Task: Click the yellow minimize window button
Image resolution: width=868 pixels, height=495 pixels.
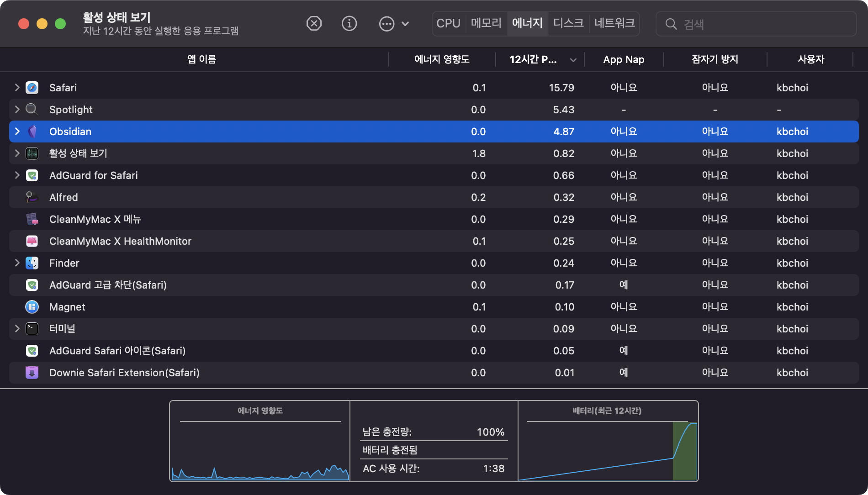Action: 42,24
